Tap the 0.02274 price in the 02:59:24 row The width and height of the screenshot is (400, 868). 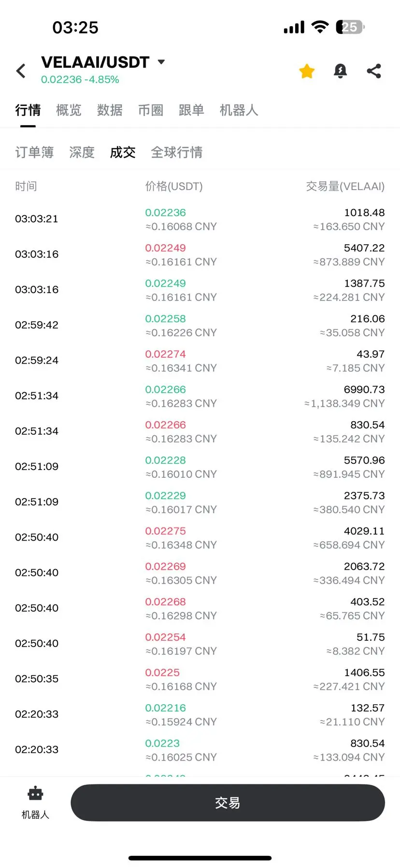click(165, 354)
